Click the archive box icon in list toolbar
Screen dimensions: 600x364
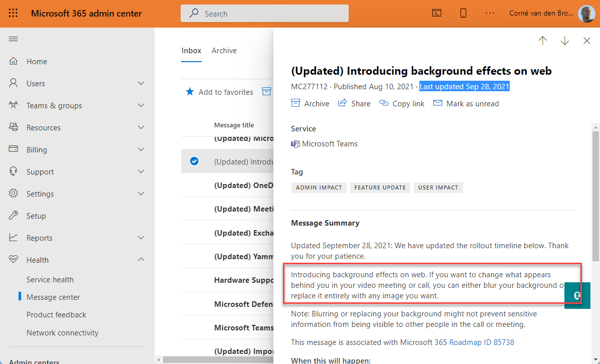(266, 91)
